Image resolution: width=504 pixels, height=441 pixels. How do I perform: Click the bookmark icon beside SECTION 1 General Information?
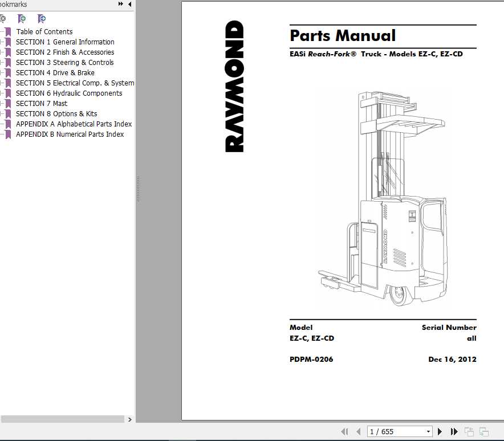8,42
